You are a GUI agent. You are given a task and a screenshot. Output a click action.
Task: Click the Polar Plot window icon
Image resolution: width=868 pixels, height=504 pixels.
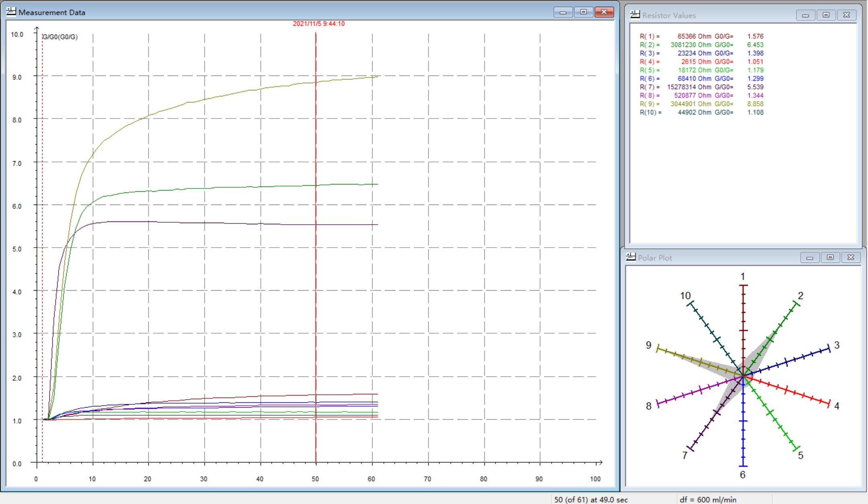(631, 257)
